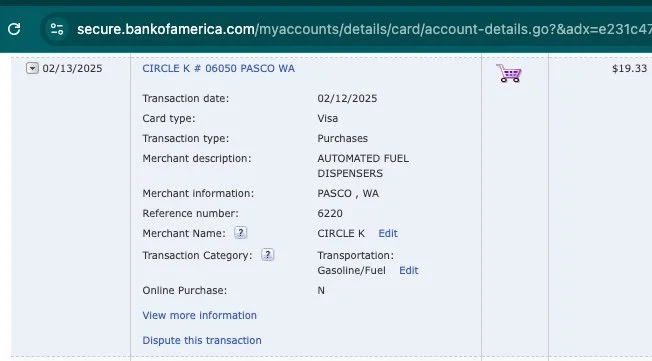Viewport: 652px width, 361px height.
Task: Select the Transaction type label
Action: (185, 138)
